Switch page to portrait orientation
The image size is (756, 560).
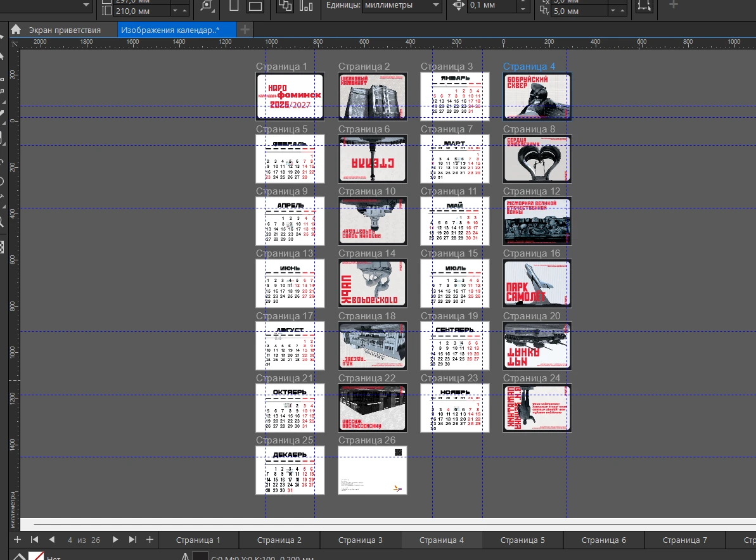click(234, 6)
